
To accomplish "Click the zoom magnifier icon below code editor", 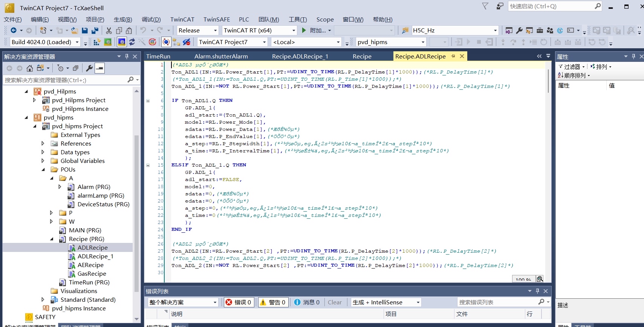I will click(x=540, y=279).
